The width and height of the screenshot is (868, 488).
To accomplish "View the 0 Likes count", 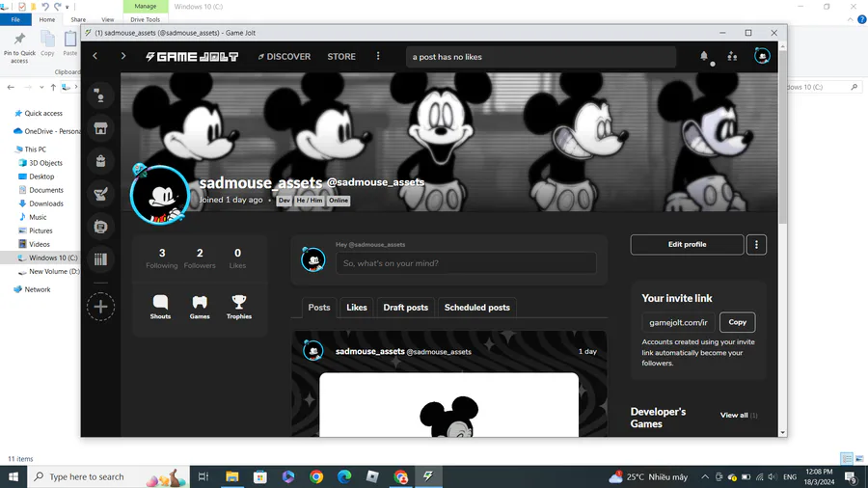I will click(237, 258).
